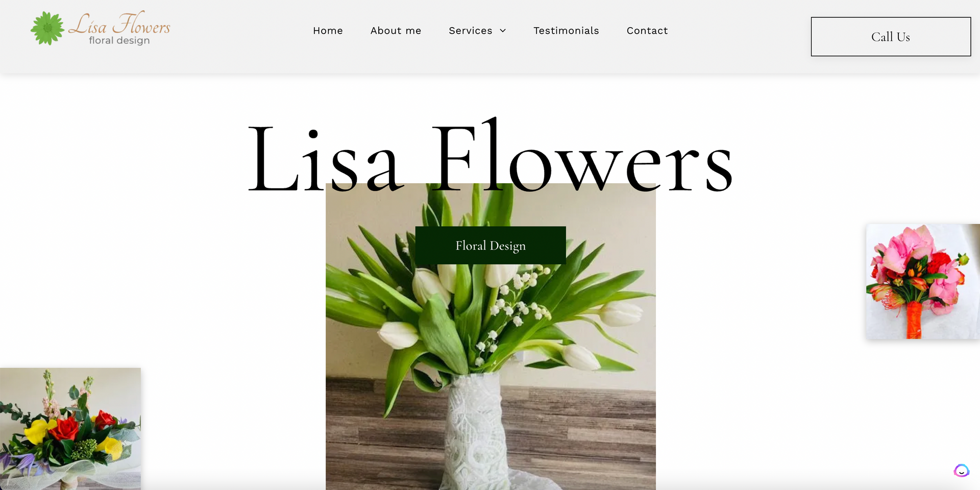Click the large Lisa Flowers heading

point(491,156)
